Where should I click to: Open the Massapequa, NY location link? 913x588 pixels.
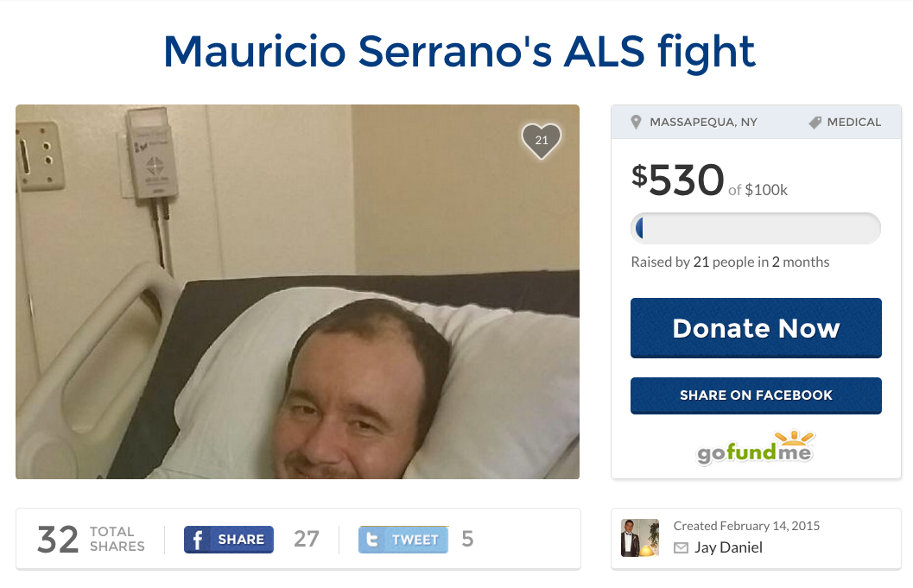(703, 123)
